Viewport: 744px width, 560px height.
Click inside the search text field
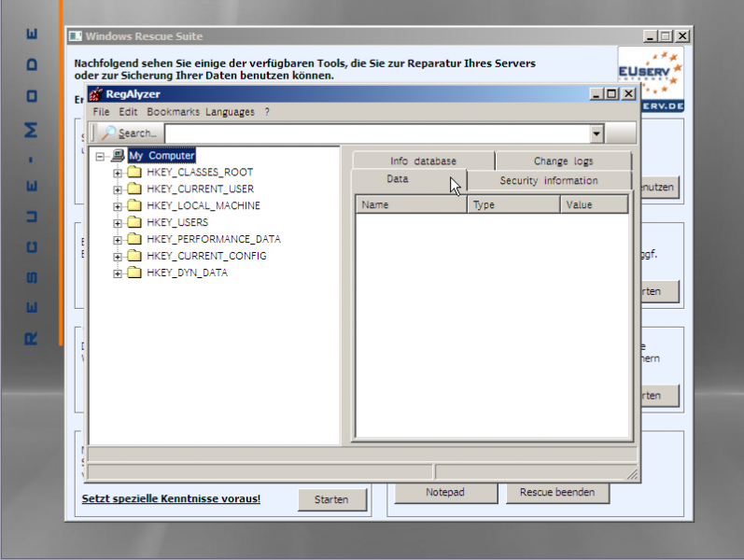(x=378, y=133)
